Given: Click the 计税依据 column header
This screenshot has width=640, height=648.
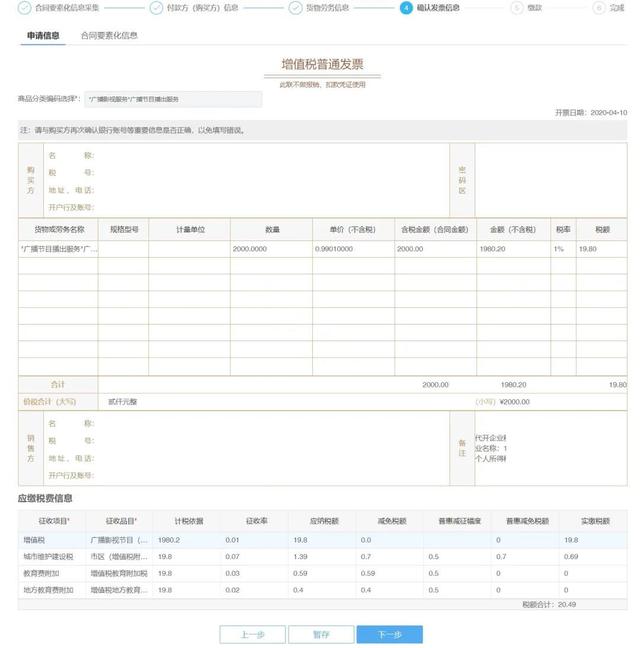Looking at the screenshot, I should click(189, 521).
